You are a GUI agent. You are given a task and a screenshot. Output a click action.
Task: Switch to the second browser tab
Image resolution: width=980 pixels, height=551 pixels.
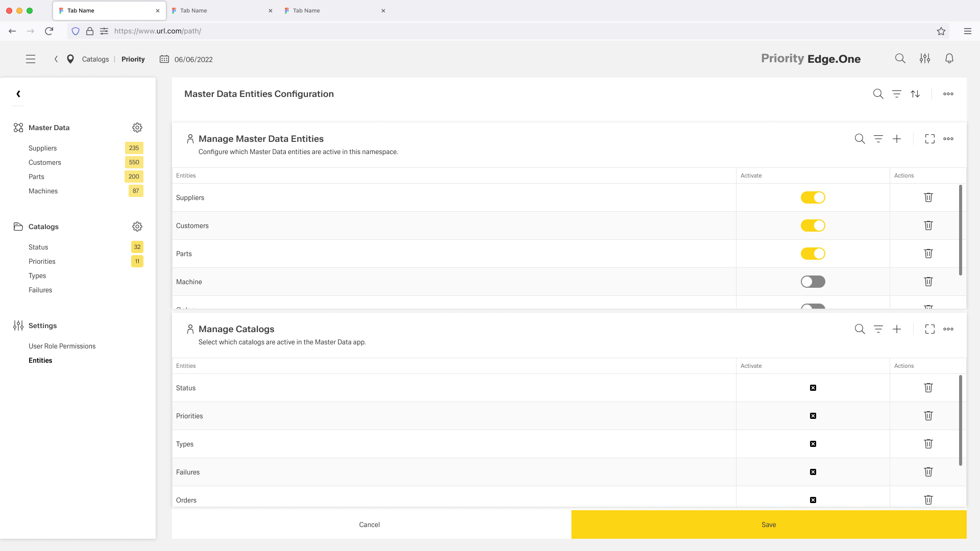pos(222,10)
